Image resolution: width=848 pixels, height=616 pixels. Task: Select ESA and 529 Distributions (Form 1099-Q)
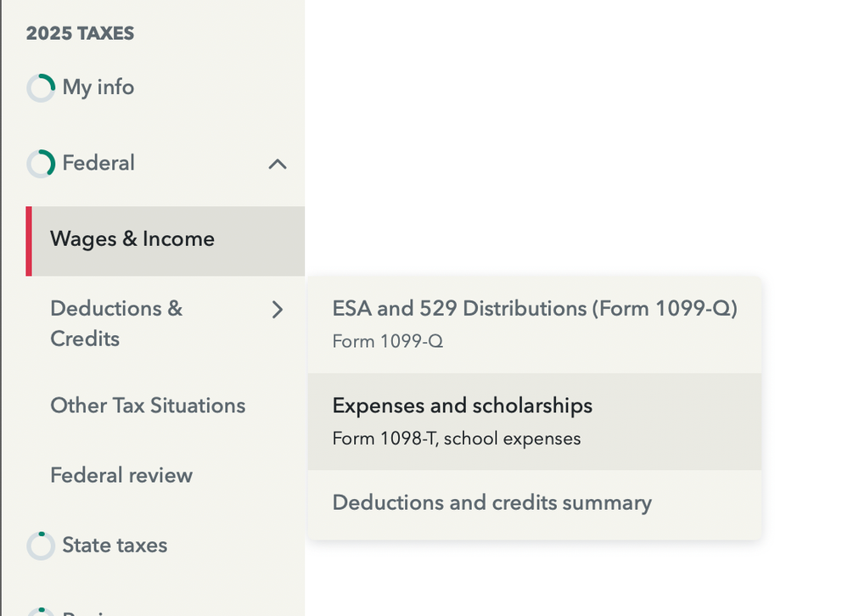coord(535,309)
